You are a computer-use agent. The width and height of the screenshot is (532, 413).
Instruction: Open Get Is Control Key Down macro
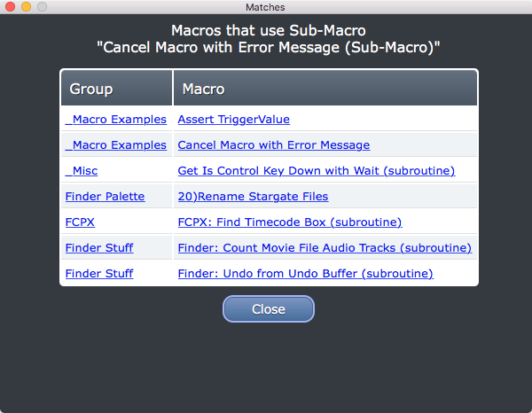tap(317, 170)
